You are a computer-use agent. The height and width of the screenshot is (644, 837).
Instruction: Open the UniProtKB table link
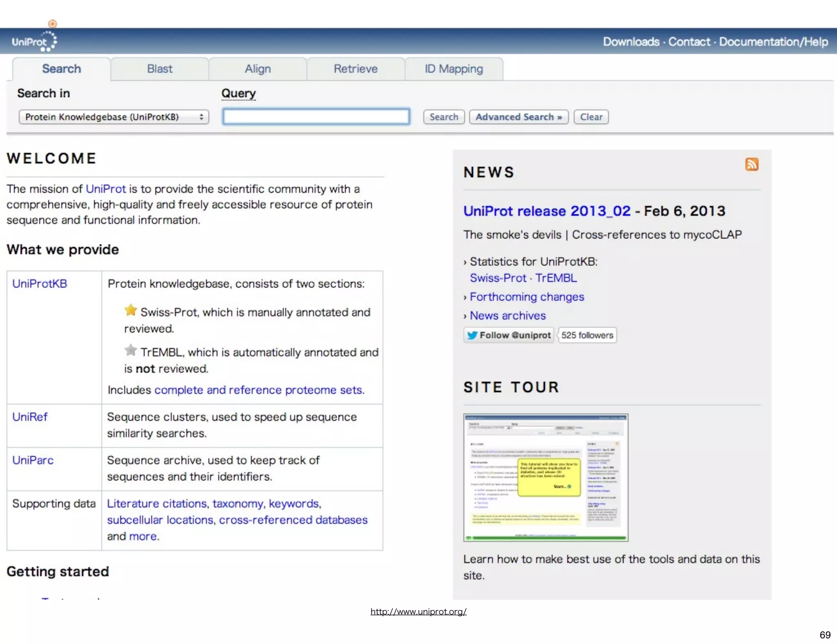pos(40,284)
